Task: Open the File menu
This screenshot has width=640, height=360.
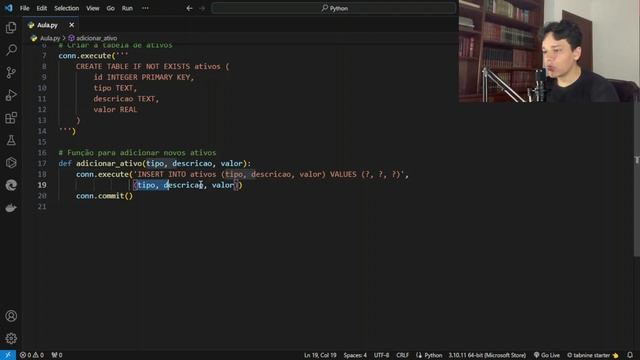Action: (x=24, y=8)
